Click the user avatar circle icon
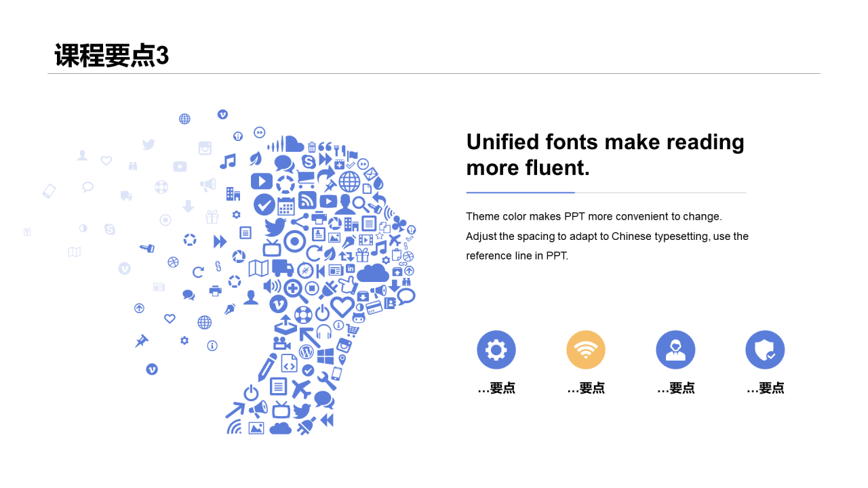 click(675, 350)
